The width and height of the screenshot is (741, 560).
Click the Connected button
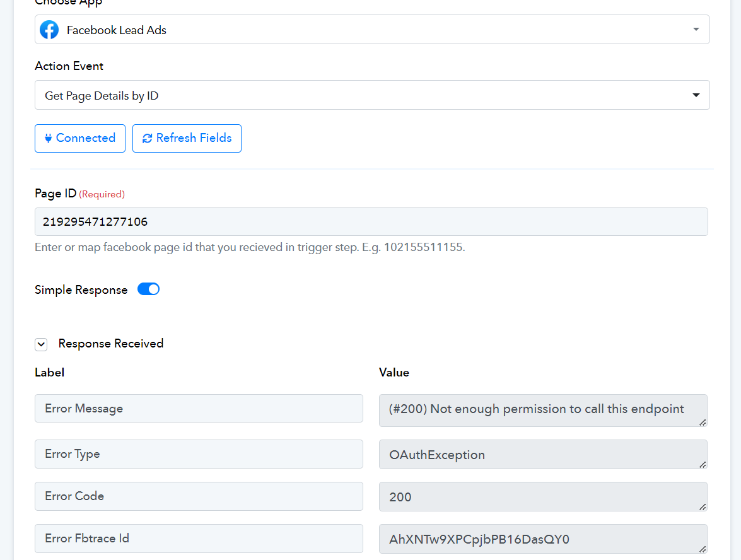80,138
